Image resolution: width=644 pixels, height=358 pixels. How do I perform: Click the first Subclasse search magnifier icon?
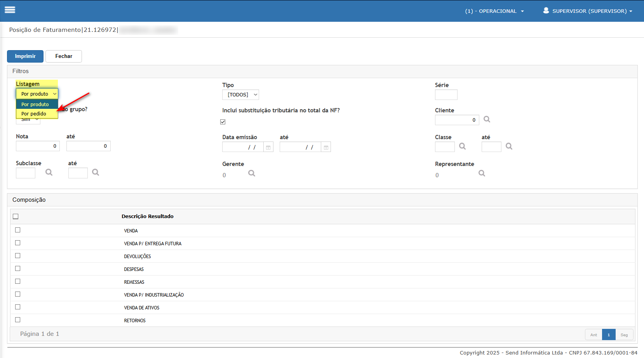49,172
